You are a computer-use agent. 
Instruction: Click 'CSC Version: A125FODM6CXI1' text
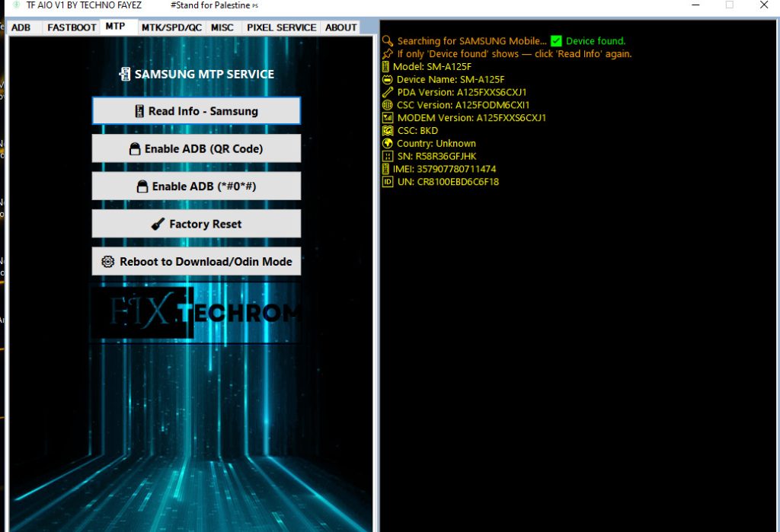(x=463, y=105)
